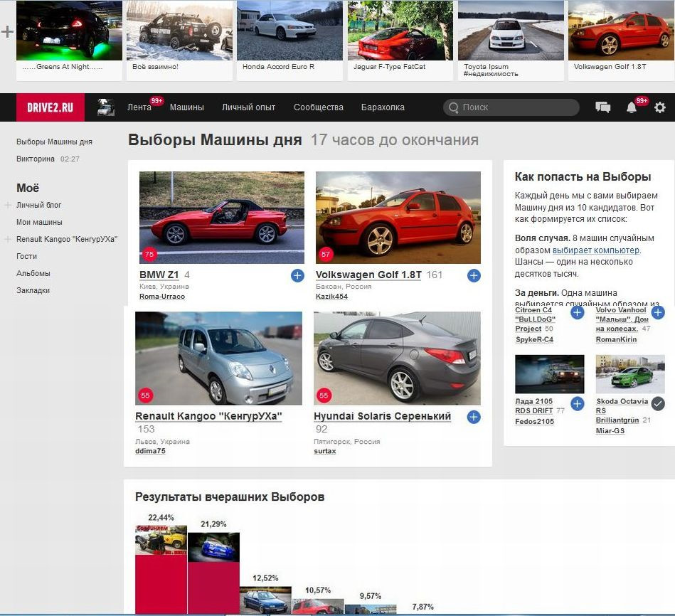675x616 pixels.
Task: Click the DRIVE2.RU logo
Action: (51, 107)
